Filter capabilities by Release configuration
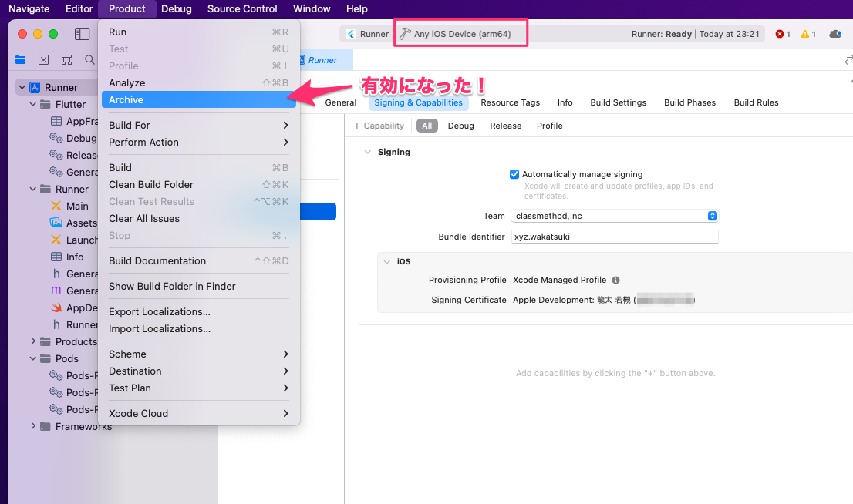Image resolution: width=853 pixels, height=504 pixels. (x=505, y=126)
